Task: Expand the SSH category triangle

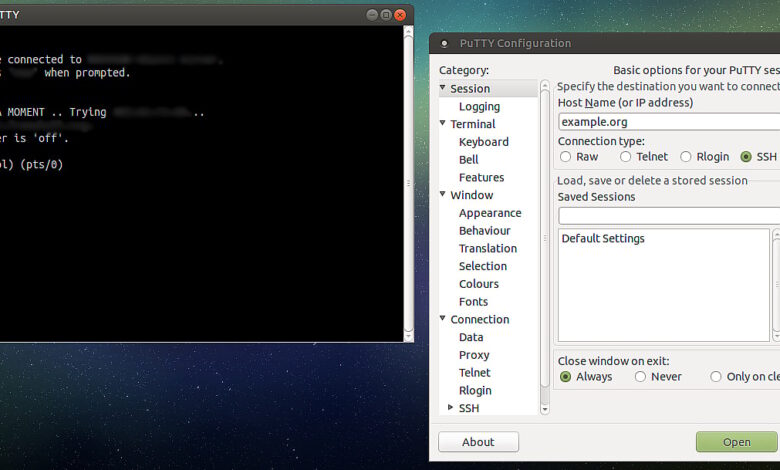Action: pos(450,407)
